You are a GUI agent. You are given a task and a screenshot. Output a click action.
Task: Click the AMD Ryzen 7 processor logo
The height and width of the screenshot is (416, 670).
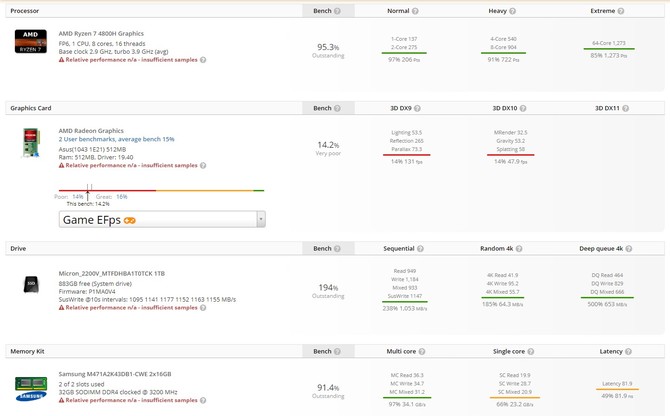[x=31, y=41]
